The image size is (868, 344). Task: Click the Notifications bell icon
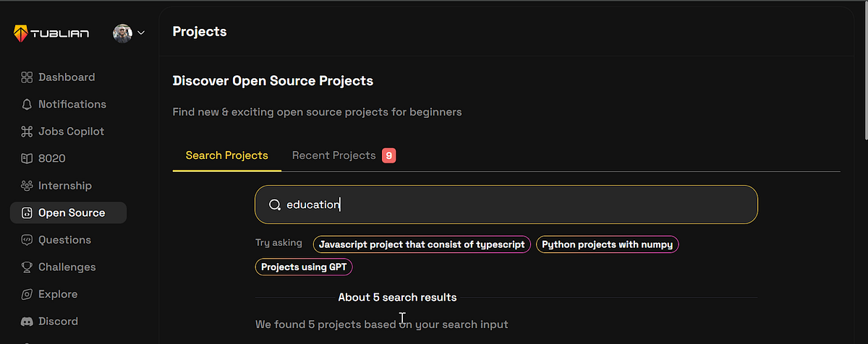pyautogui.click(x=27, y=104)
